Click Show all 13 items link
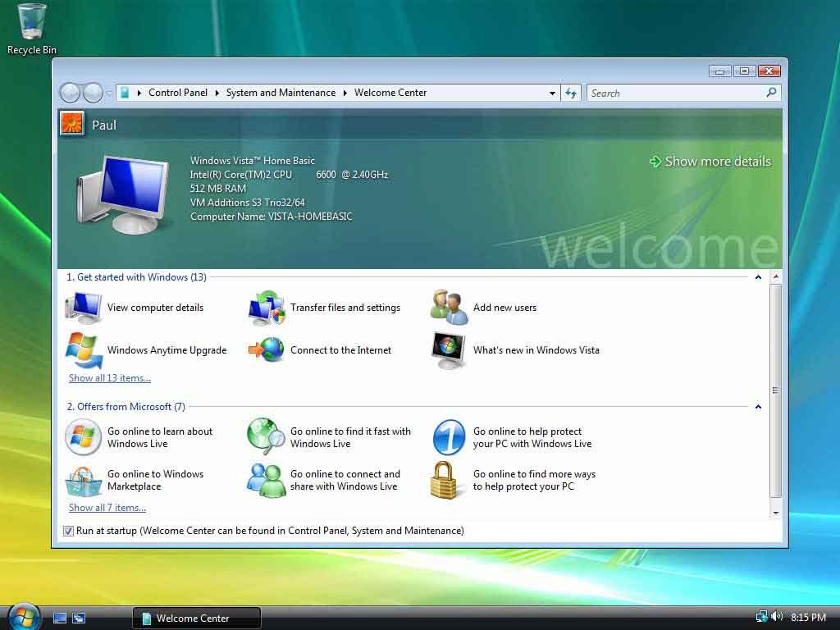The height and width of the screenshot is (630, 840). (x=109, y=378)
